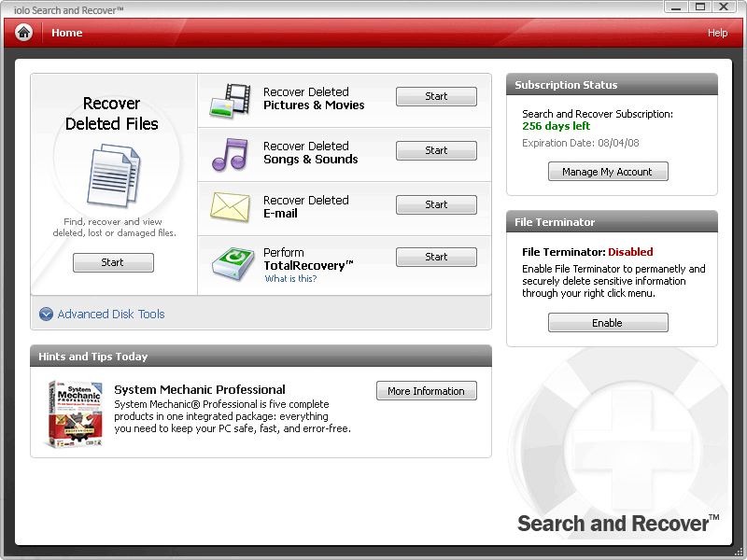Image resolution: width=747 pixels, height=560 pixels.
Task: Click the Manage My Account button
Action: tap(607, 172)
